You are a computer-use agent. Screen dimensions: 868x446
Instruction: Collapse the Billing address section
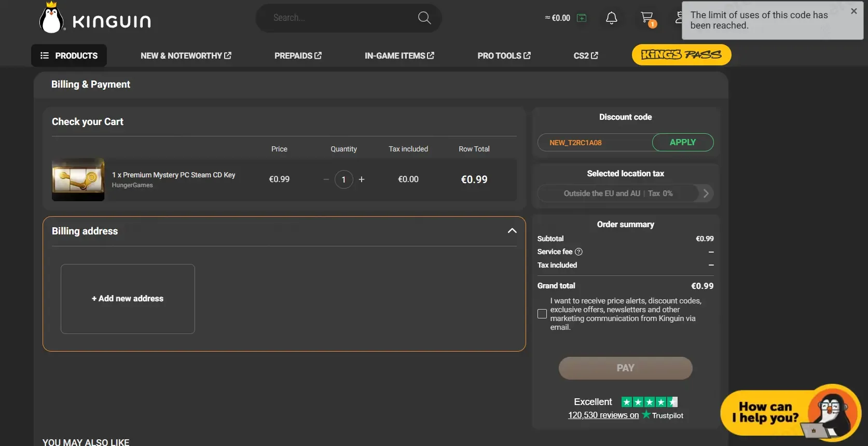coord(512,231)
